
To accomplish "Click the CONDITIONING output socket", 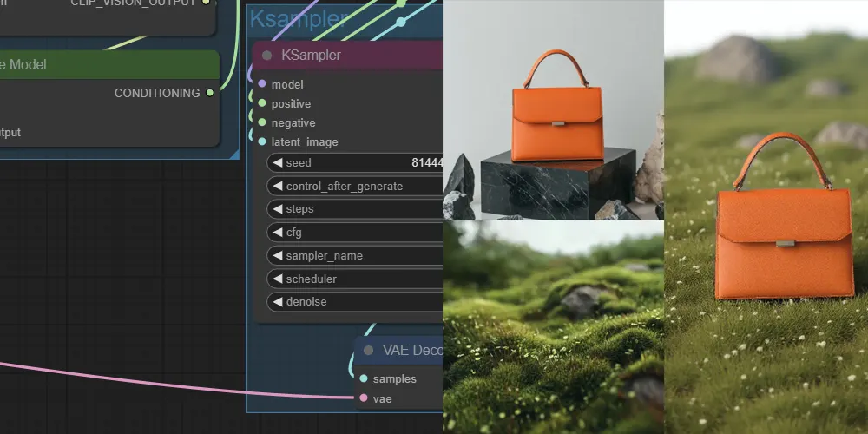I will click(210, 93).
